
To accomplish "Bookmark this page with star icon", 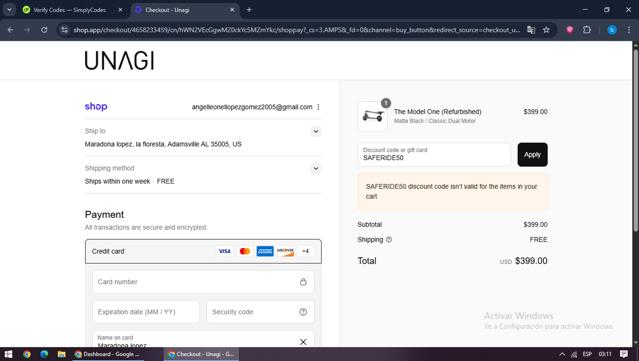I will click(x=546, y=30).
